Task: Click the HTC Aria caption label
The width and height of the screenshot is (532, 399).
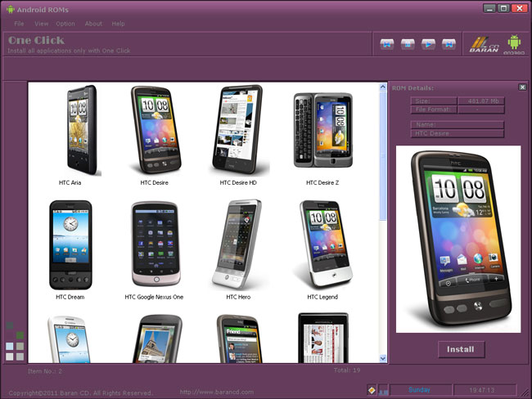Action: [x=70, y=182]
